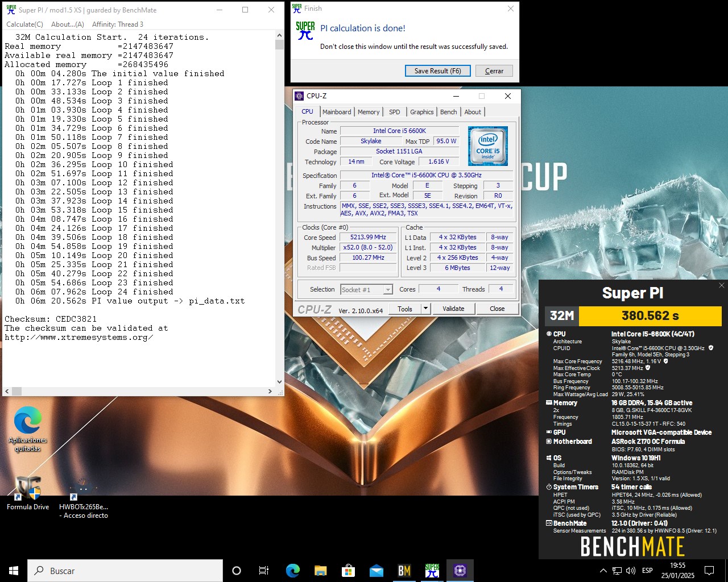Click the Loop 24 finished line

pyautogui.click(x=94, y=292)
